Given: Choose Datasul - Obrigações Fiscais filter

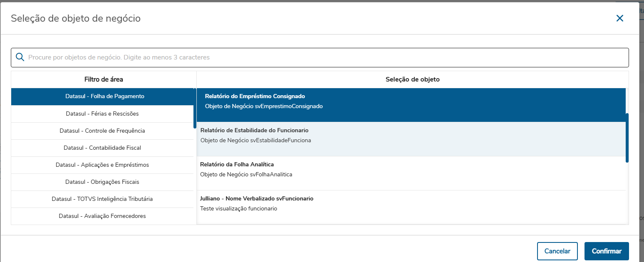Looking at the screenshot, I should (102, 182).
